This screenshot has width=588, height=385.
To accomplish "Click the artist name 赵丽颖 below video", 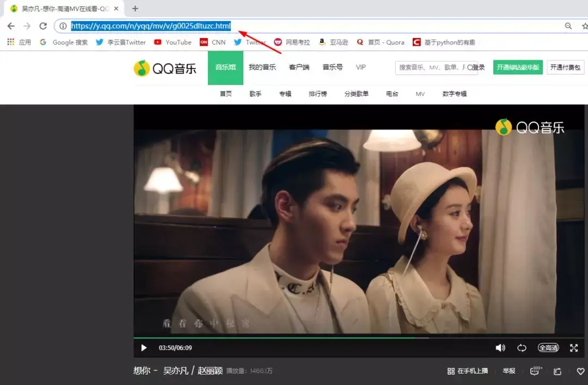I will (x=210, y=371).
